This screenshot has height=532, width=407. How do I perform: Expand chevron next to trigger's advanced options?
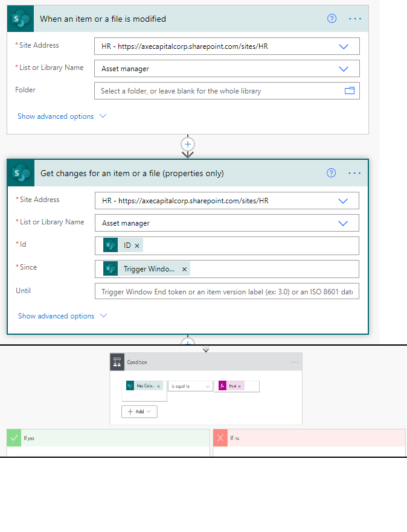click(x=103, y=116)
